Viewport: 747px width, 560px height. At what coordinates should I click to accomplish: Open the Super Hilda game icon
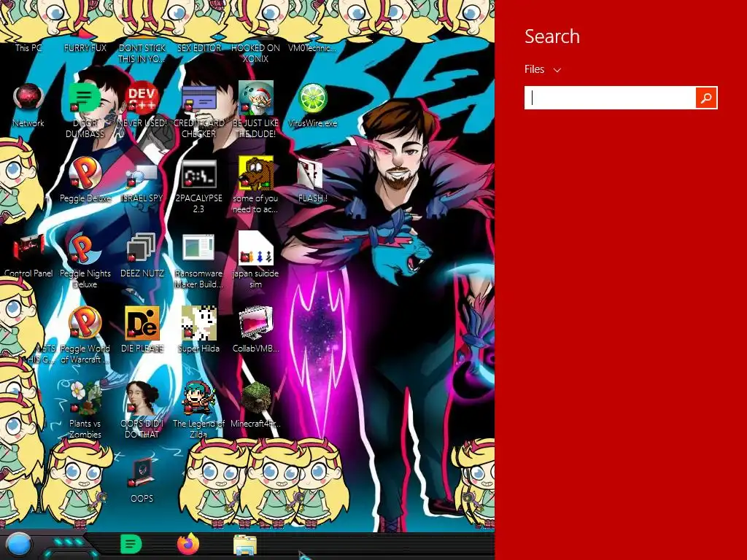[x=198, y=323]
